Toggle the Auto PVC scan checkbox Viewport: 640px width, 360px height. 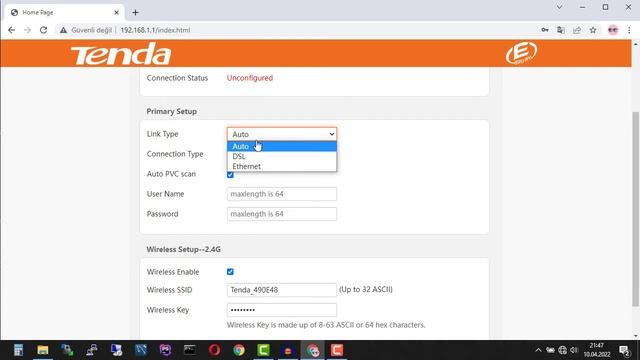pos(230,175)
